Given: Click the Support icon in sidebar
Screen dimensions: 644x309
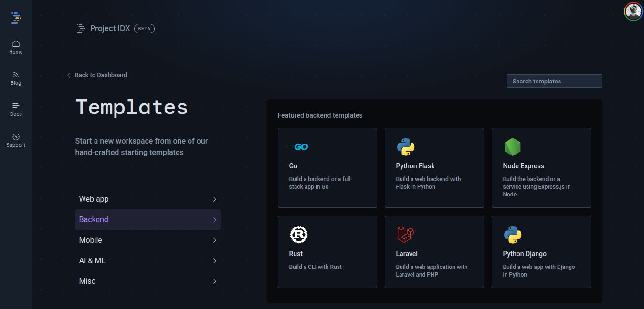Looking at the screenshot, I should 16,140.
